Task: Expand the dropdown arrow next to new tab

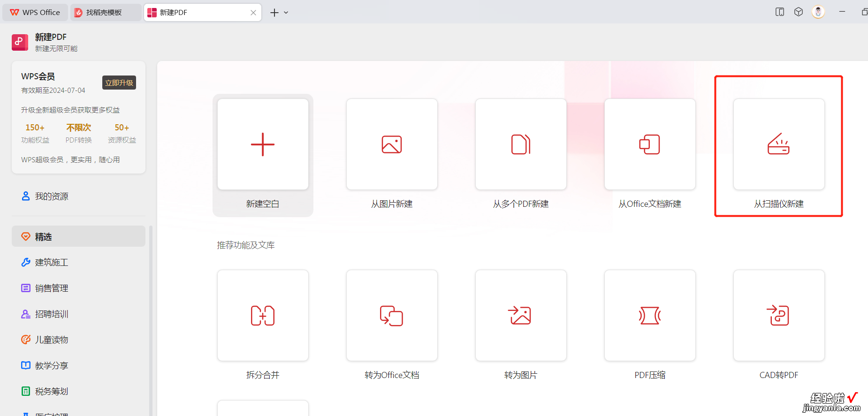Action: tap(286, 13)
